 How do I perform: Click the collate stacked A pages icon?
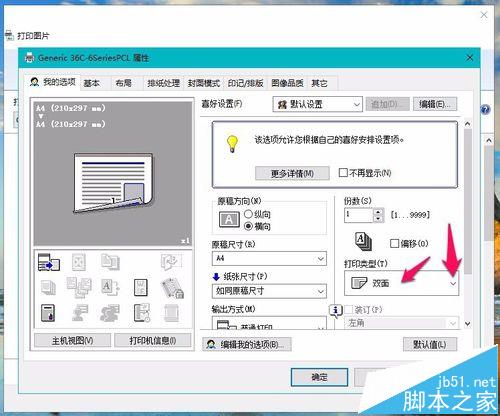[x=363, y=241]
